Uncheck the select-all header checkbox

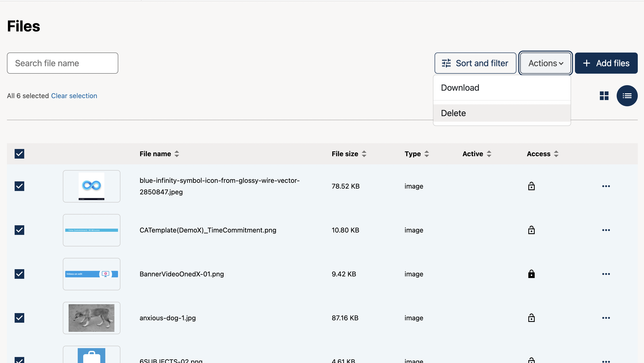click(x=19, y=154)
